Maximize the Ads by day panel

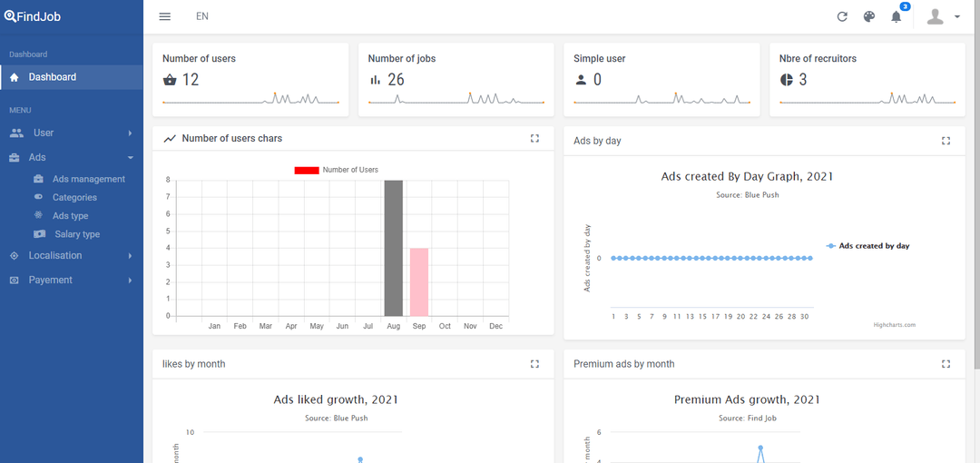(x=946, y=141)
